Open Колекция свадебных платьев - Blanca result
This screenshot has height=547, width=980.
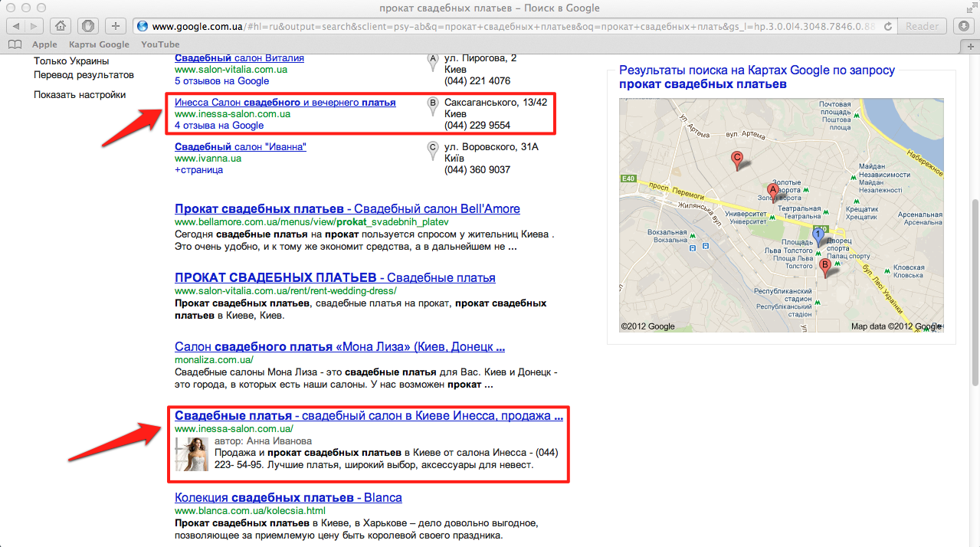(x=288, y=498)
